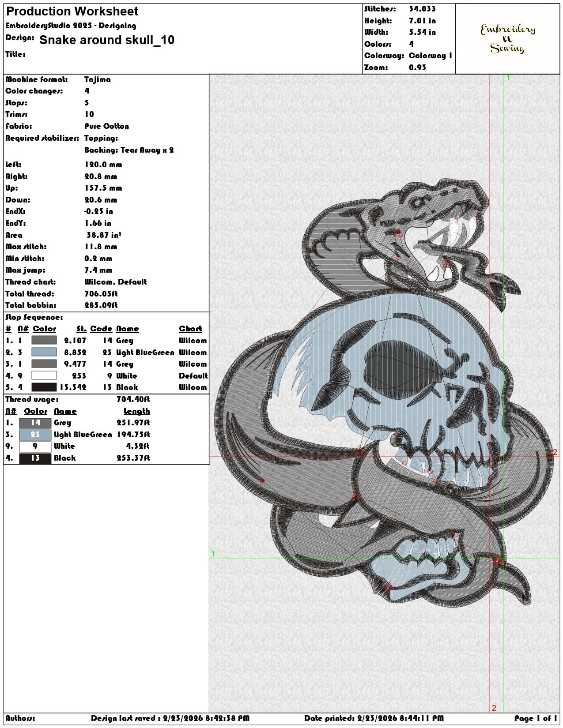This screenshot has width=563, height=728.
Task: Click white swatch in stop sequence row 4
Action: pyautogui.click(x=44, y=375)
